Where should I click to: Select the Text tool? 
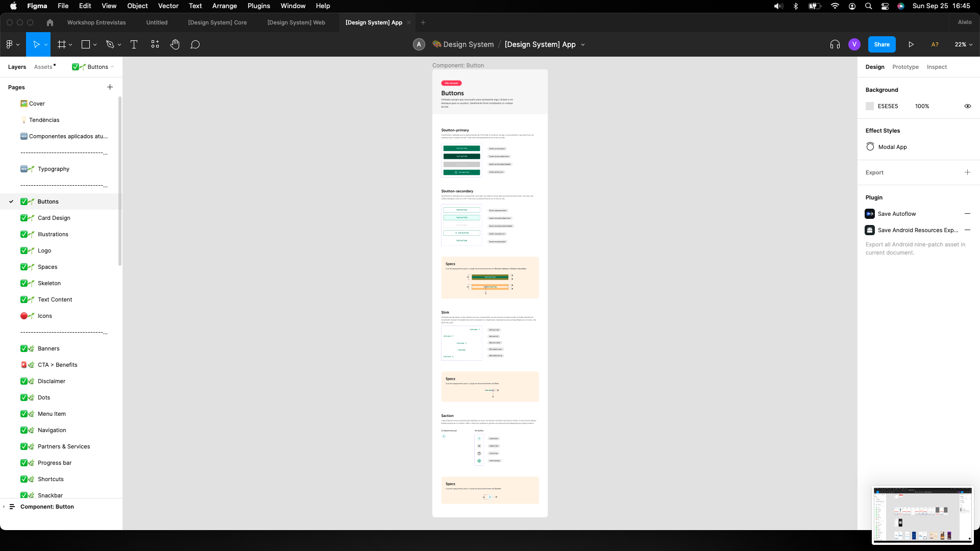click(x=134, y=44)
